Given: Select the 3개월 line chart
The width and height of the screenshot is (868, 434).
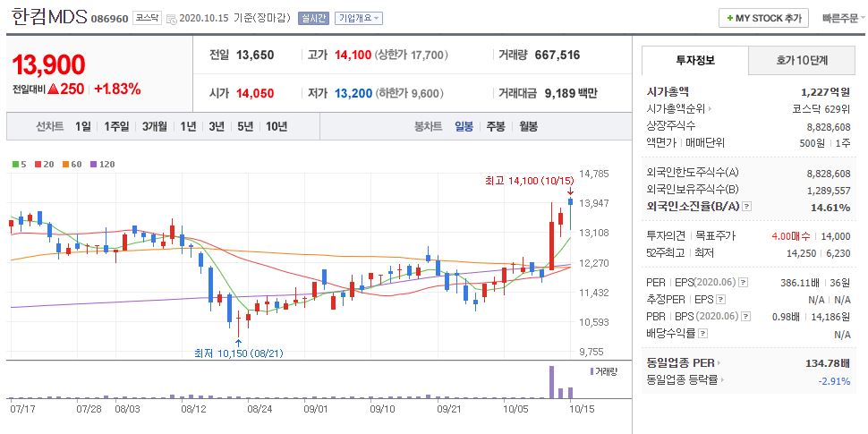Looking at the screenshot, I should (x=155, y=126).
